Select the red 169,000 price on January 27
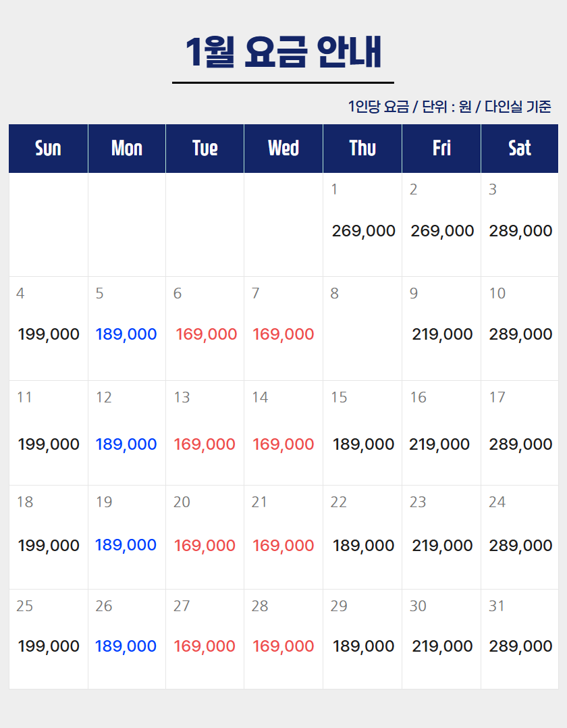 pos(205,646)
